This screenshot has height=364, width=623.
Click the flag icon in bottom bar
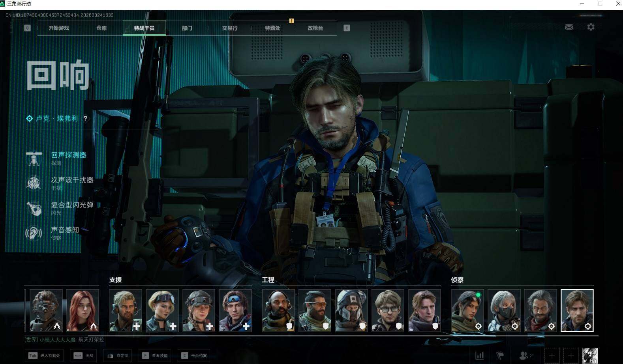click(500, 355)
